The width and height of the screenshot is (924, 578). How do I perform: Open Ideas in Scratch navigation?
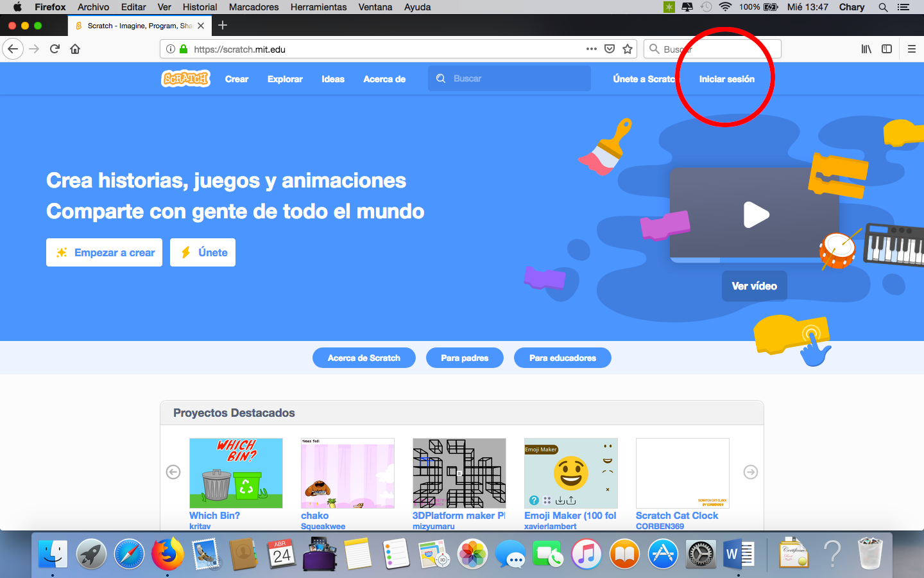click(x=333, y=79)
